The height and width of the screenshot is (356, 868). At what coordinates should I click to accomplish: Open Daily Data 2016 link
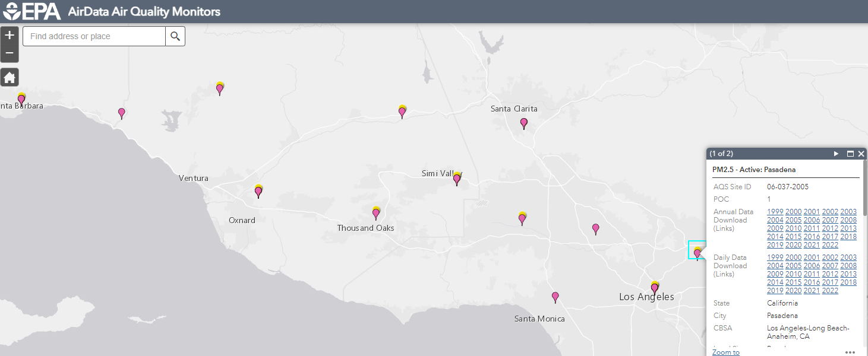tap(812, 282)
